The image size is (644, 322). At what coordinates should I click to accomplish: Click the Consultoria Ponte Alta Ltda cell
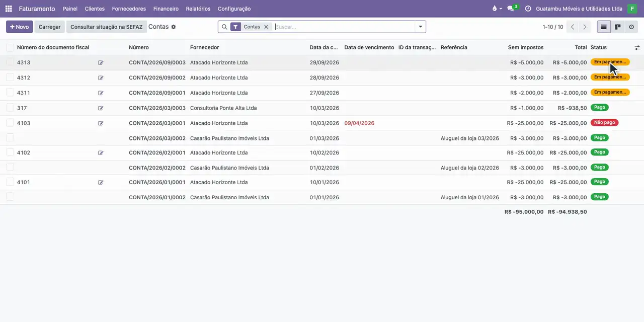click(223, 108)
